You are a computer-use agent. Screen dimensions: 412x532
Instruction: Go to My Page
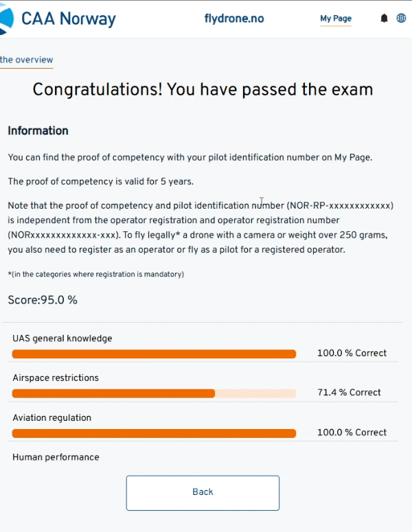coord(336,19)
